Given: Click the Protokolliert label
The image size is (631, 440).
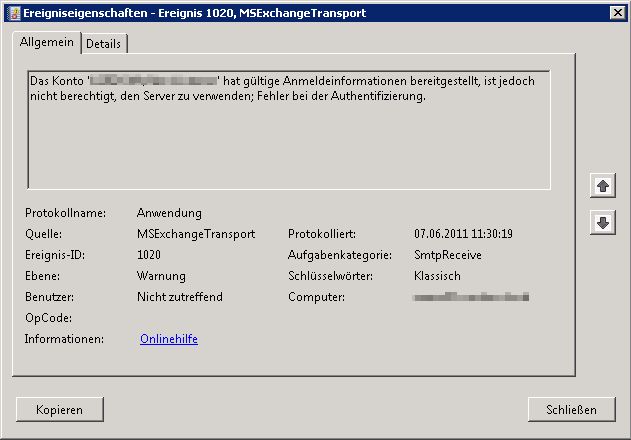Looking at the screenshot, I should point(322,234).
